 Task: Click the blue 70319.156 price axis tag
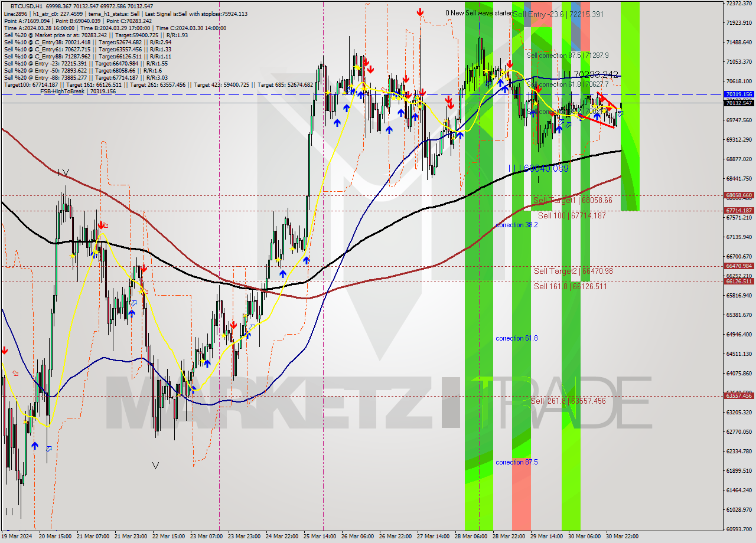pyautogui.click(x=739, y=94)
